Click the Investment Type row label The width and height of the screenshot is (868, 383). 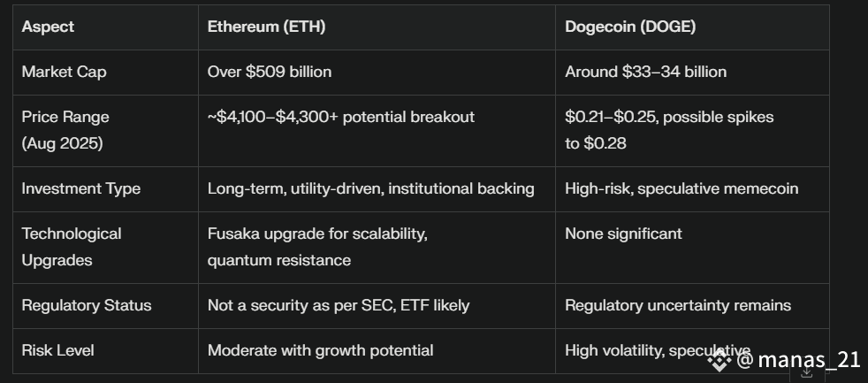tap(80, 189)
